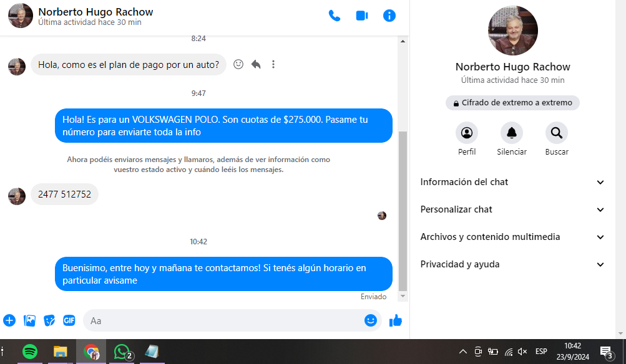Open the battery status tray icon
This screenshot has height=364, width=626.
(493, 352)
